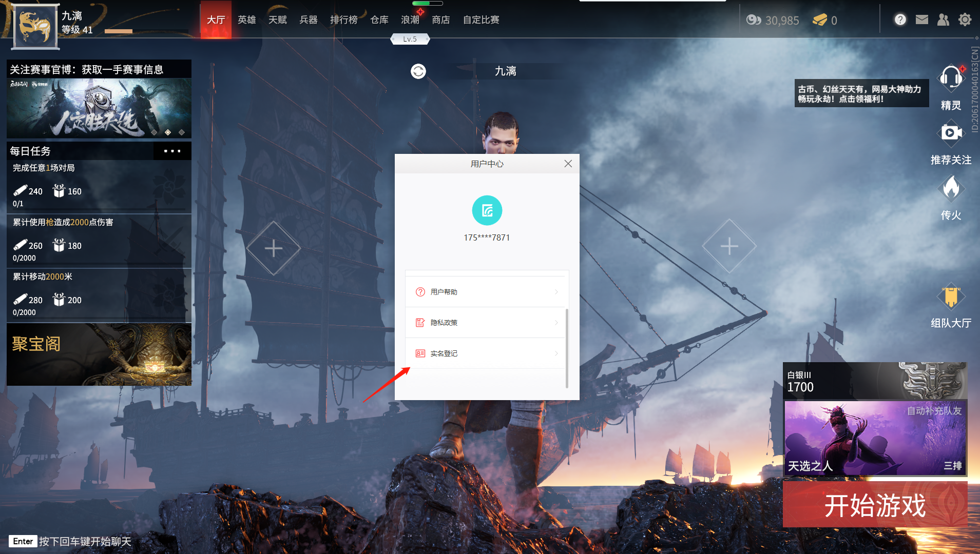The width and height of the screenshot is (980, 554).
Task: Open the help question mark icon
Action: pos(900,19)
